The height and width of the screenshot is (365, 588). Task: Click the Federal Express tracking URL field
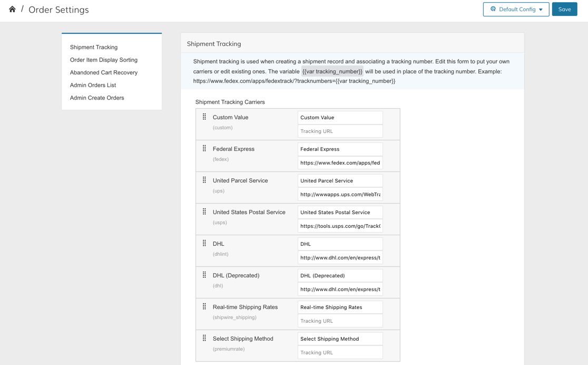point(340,162)
